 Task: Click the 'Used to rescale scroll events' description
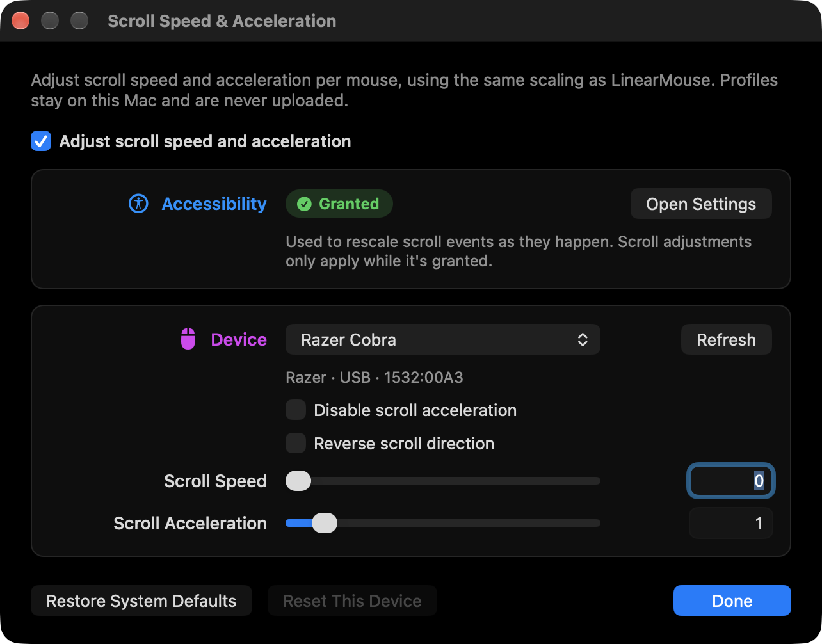(519, 252)
